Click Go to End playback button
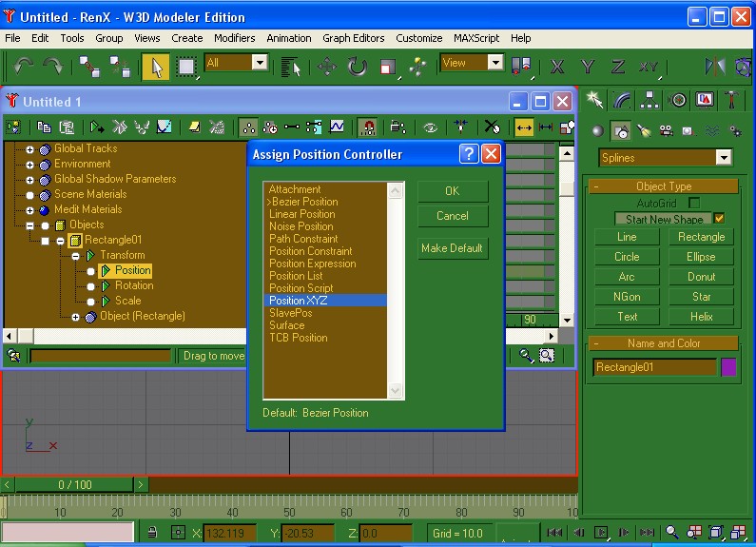 [648, 533]
